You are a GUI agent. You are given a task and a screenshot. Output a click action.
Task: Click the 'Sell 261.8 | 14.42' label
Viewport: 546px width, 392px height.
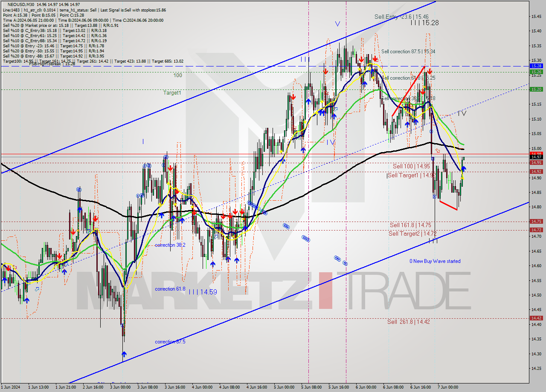(409, 322)
